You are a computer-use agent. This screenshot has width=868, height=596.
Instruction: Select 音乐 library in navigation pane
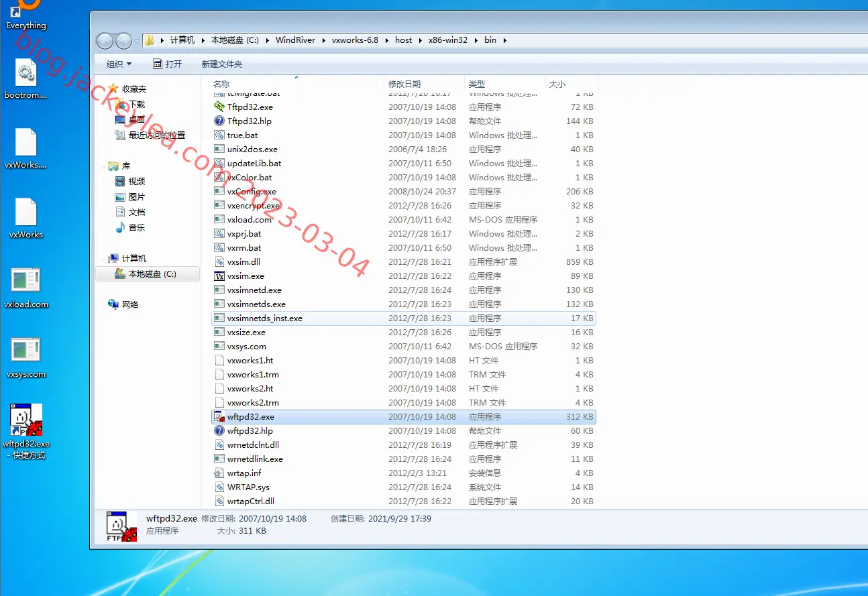coord(137,228)
